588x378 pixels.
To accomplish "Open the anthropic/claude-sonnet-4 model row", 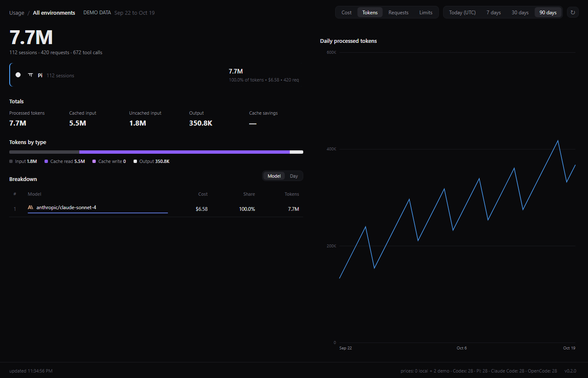I will [156, 209].
